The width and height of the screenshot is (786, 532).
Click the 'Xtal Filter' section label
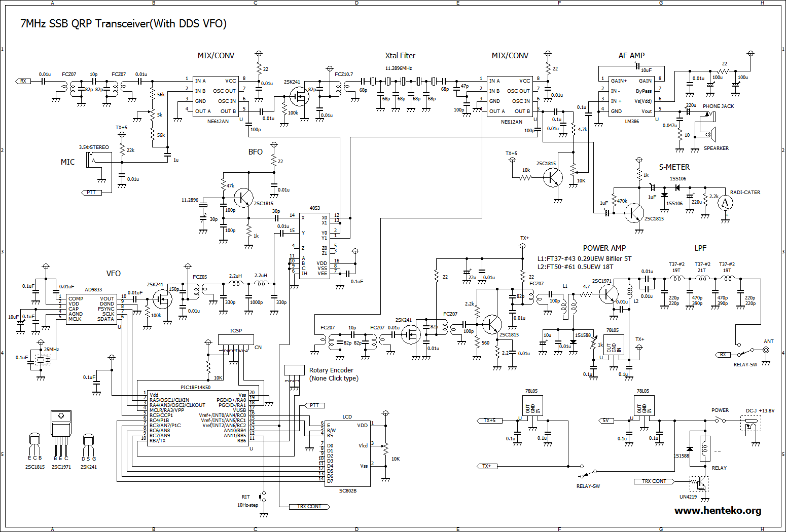point(400,56)
